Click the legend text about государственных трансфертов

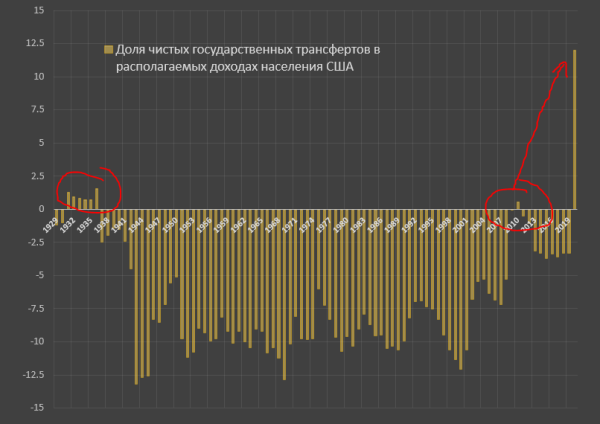[x=248, y=58]
